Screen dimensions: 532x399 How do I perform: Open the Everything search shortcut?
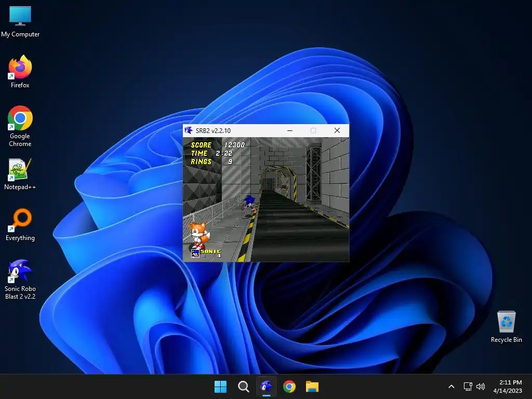pos(20,224)
